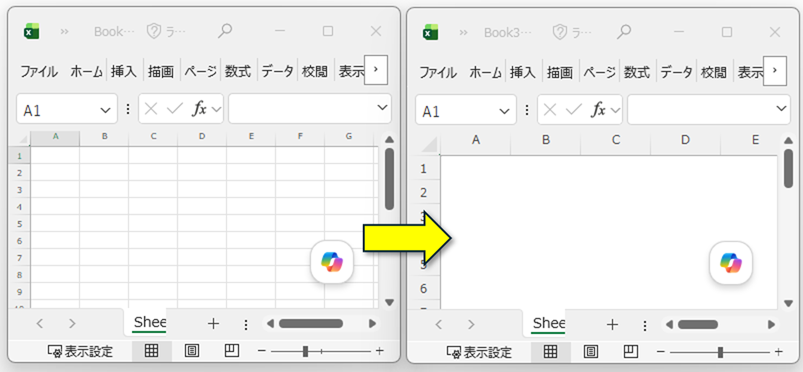Viewport: 803px width, 372px height.
Task: Click next sheet arrow in left window
Action: coord(72,323)
